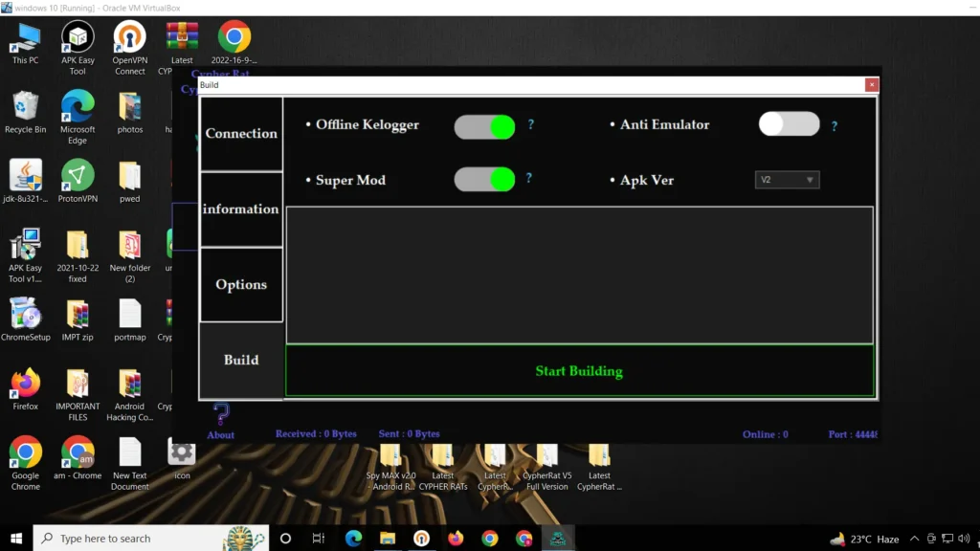The image size is (980, 551).
Task: Click the Received : 0 Bytes status
Action: (316, 433)
